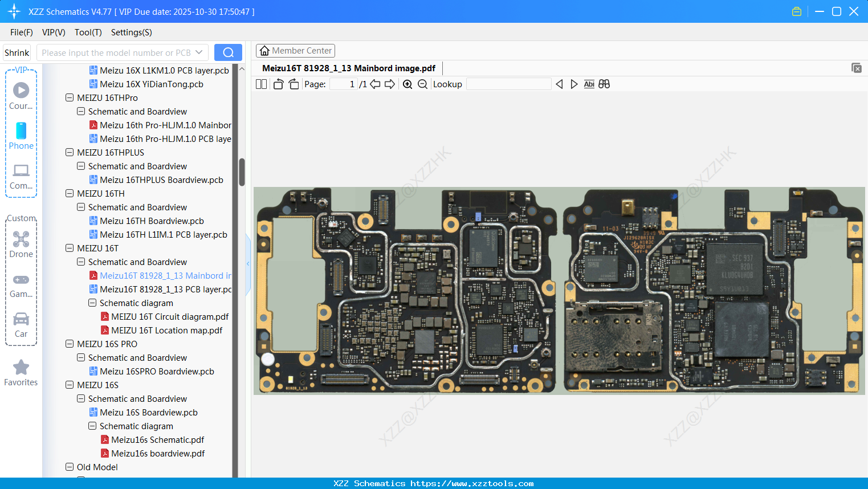Screen dimensions: 868x489
Task: Collapse the MEIZU 16THPro tree node
Action: pyautogui.click(x=70, y=98)
